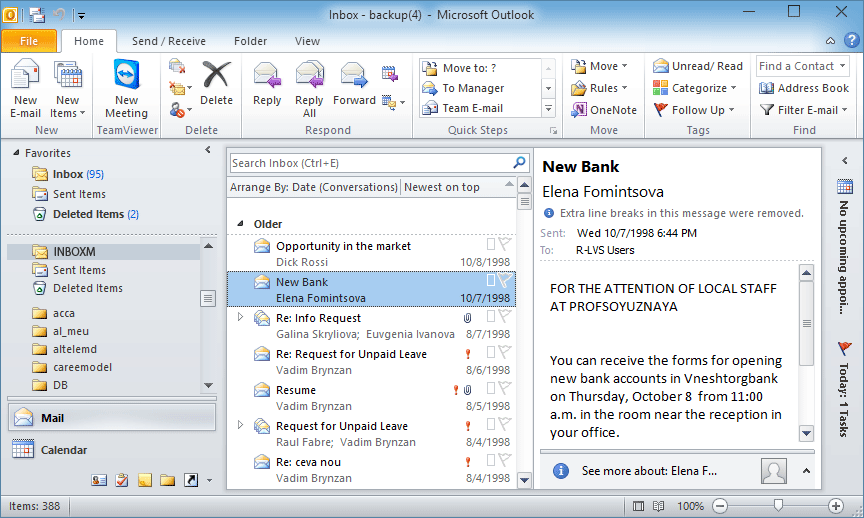Image resolution: width=864 pixels, height=518 pixels.
Task: Select the INBOXM folder
Action: tap(104, 252)
